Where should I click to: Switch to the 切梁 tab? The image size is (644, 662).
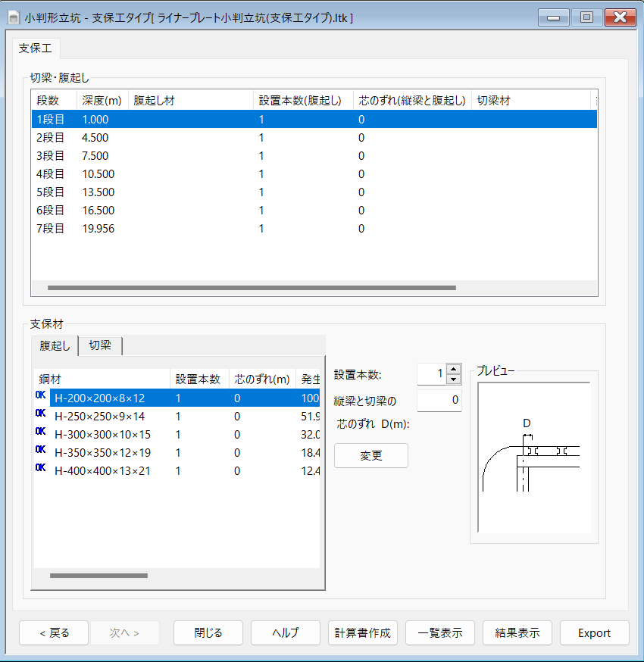pos(100,345)
